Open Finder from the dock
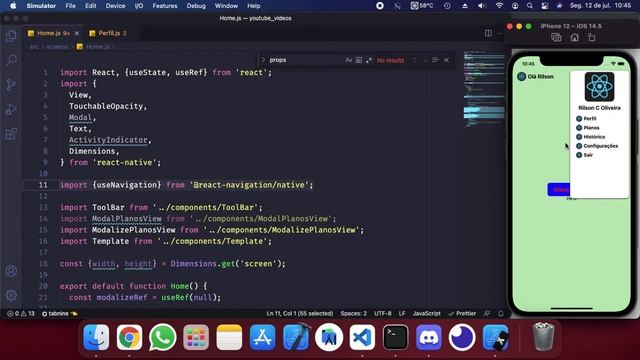640x360 pixels. (x=96, y=338)
